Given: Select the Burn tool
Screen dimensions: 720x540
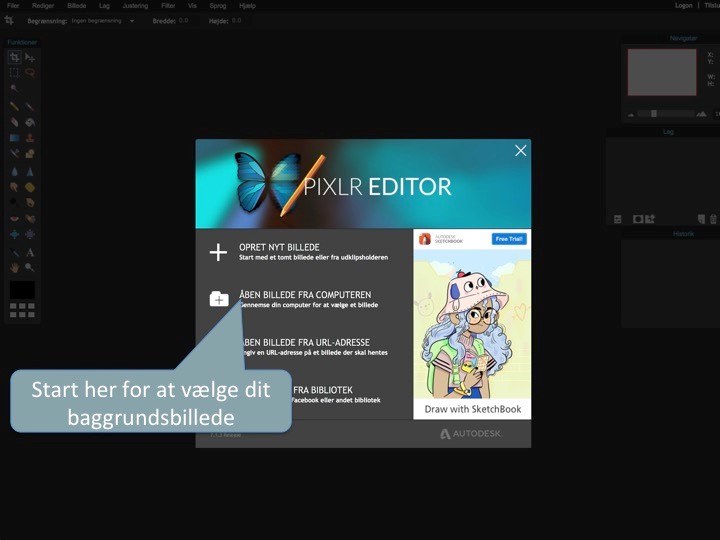Looking at the screenshot, I should tap(30, 202).
